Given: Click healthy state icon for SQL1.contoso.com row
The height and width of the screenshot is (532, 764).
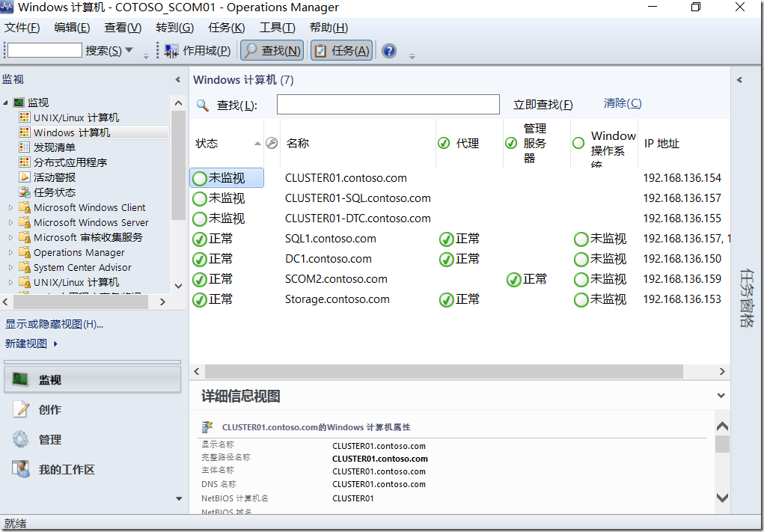Looking at the screenshot, I should pos(199,239).
